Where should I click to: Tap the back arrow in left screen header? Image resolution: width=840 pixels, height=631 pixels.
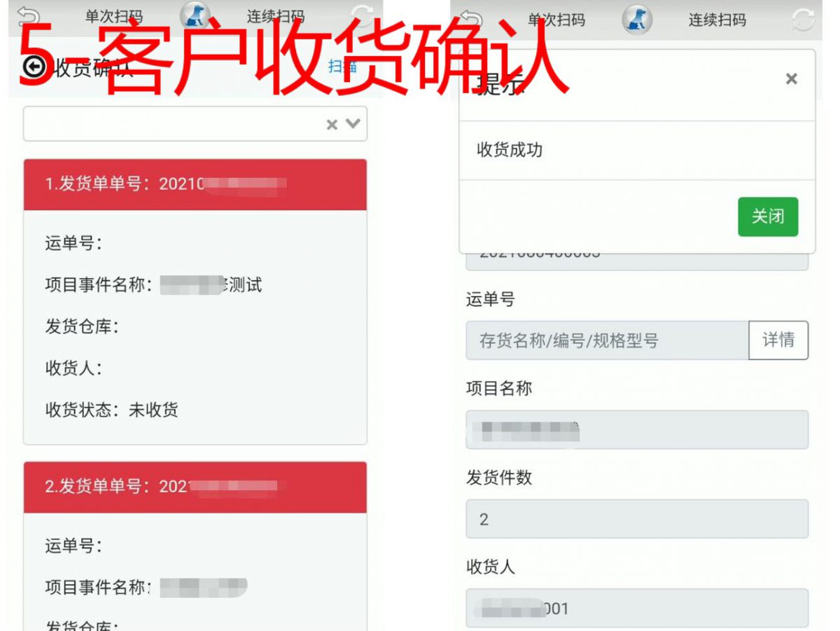(x=29, y=16)
